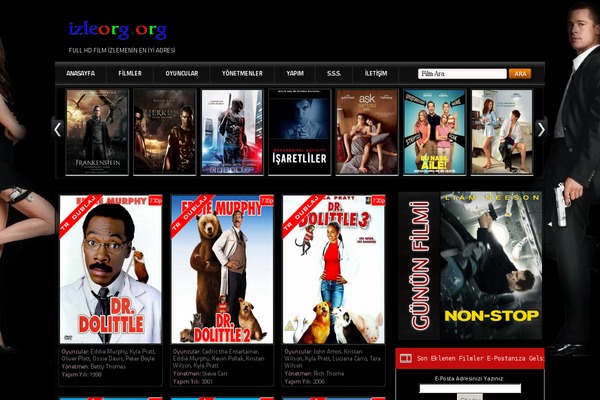Click TR Dublaj ribbon on Dr. Dolittle
The width and height of the screenshot is (600, 400).
pyautogui.click(x=78, y=215)
